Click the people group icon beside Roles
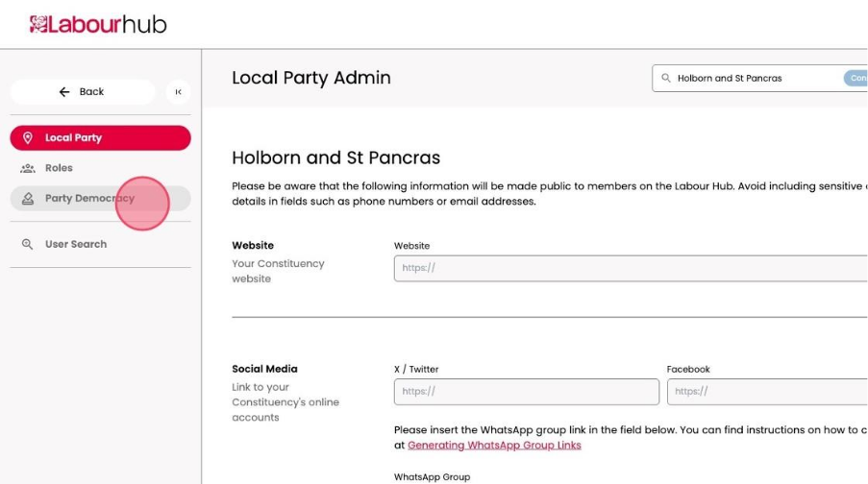This screenshot has width=868, height=484. (27, 168)
